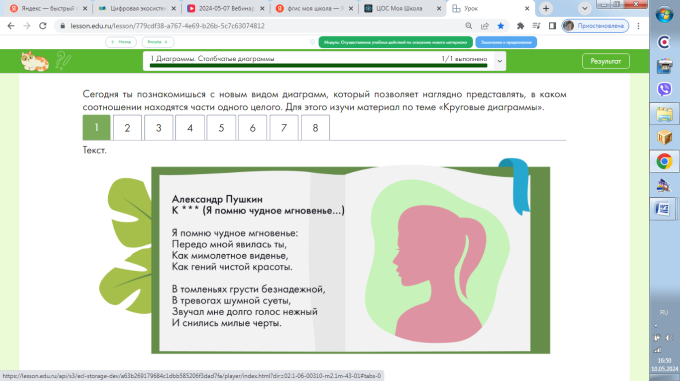Click the browser forward arrow

pos(27,26)
